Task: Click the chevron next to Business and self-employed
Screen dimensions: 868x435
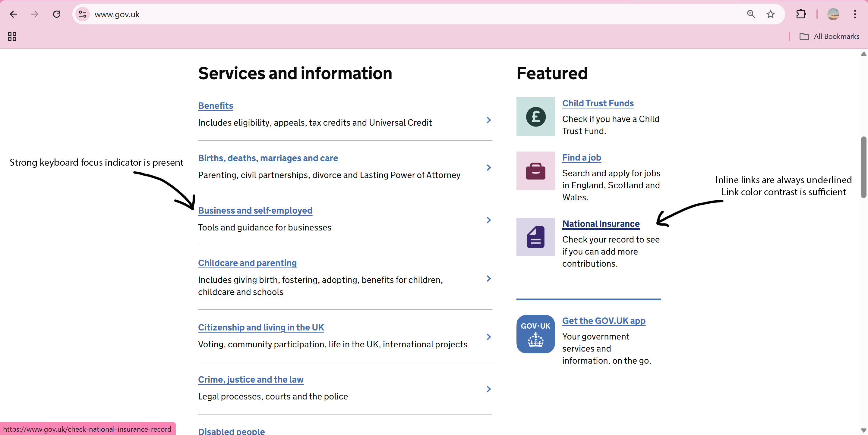Action: click(489, 220)
